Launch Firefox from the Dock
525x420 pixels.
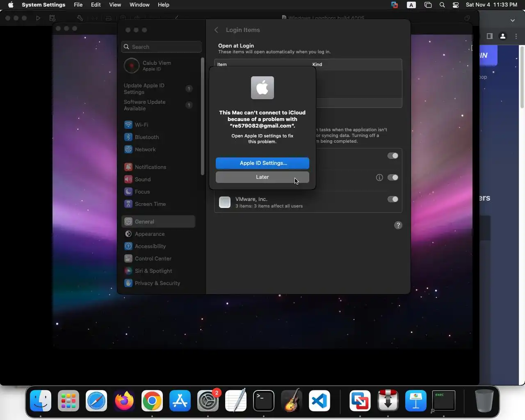tap(124, 401)
